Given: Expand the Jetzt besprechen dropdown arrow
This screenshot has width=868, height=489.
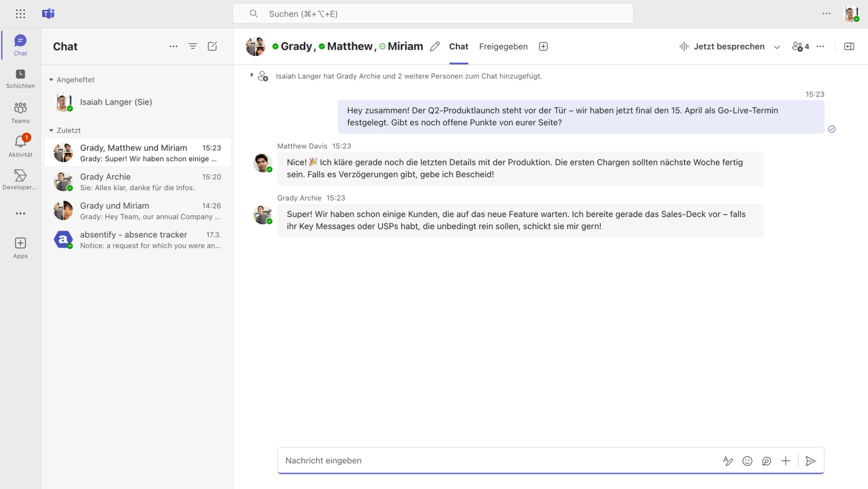Looking at the screenshot, I should coord(777,47).
